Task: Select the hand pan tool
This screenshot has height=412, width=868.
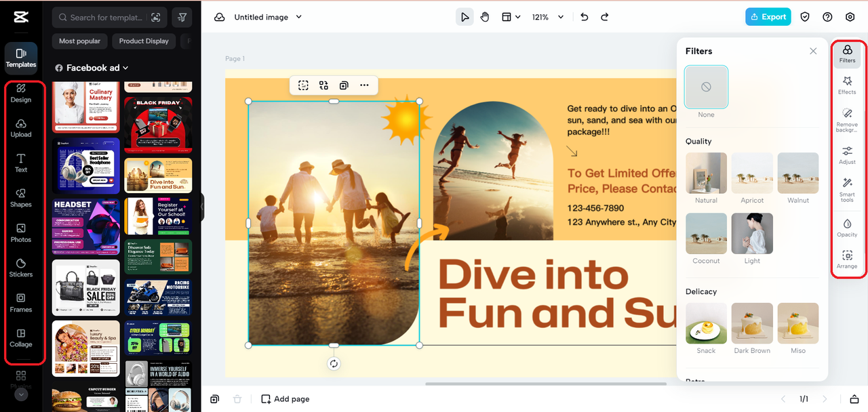Action: pyautogui.click(x=485, y=17)
